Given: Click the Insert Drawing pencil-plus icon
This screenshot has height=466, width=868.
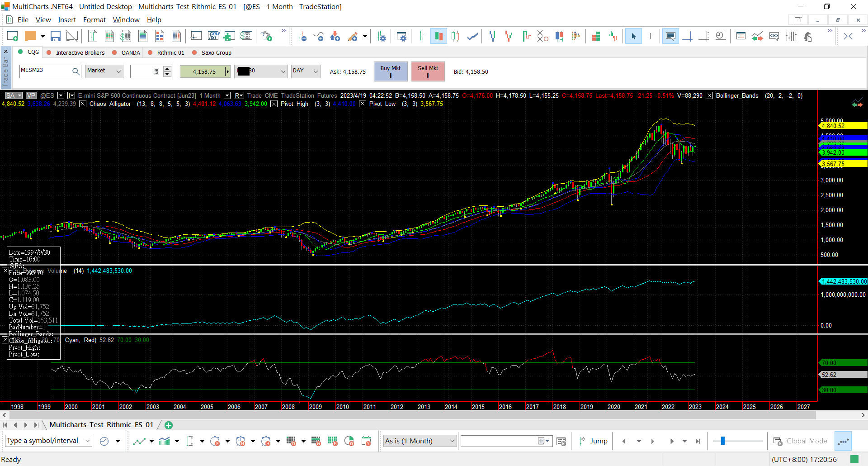Looking at the screenshot, I should pyautogui.click(x=353, y=37).
